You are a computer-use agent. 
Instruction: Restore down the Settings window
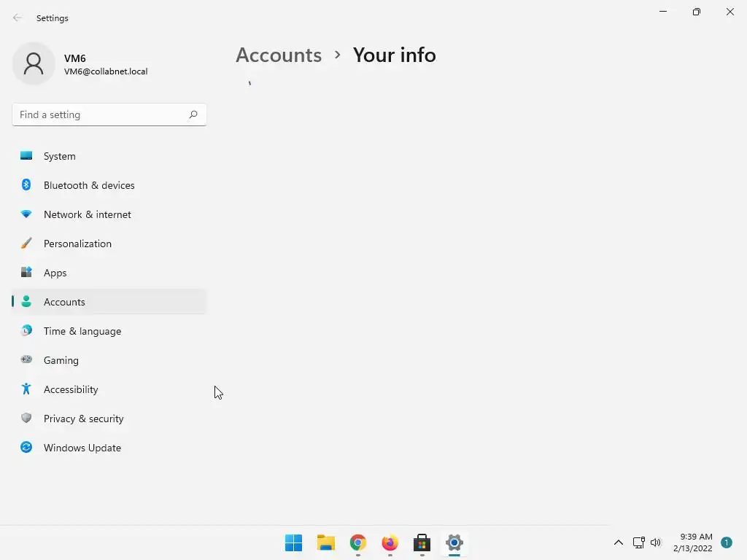(x=697, y=12)
